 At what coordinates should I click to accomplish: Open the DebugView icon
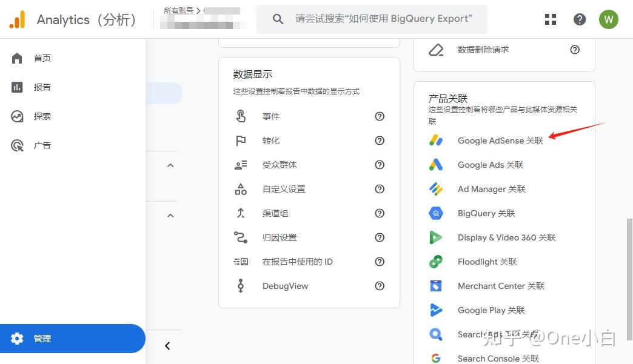pos(241,285)
